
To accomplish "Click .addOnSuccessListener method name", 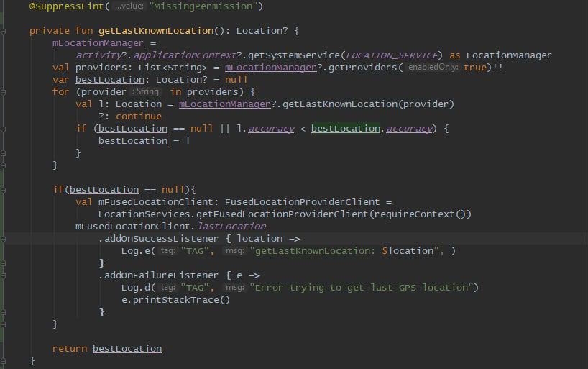I will click(x=159, y=239).
